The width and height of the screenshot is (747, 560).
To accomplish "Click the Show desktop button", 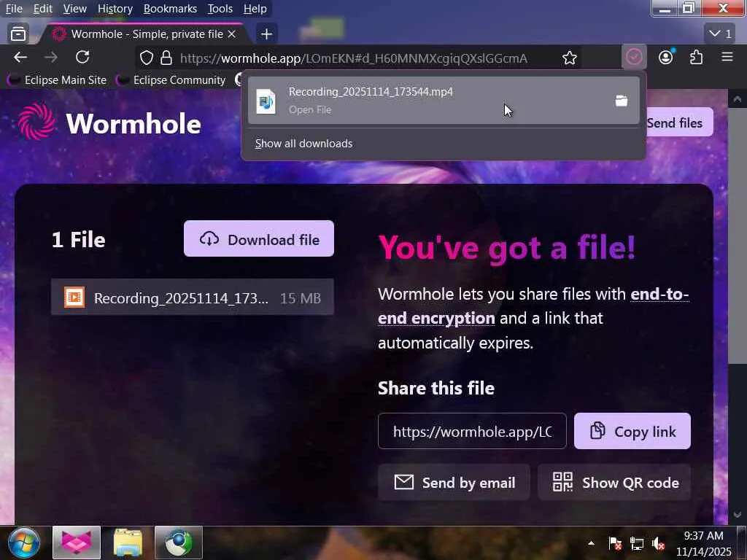I will [x=742, y=542].
